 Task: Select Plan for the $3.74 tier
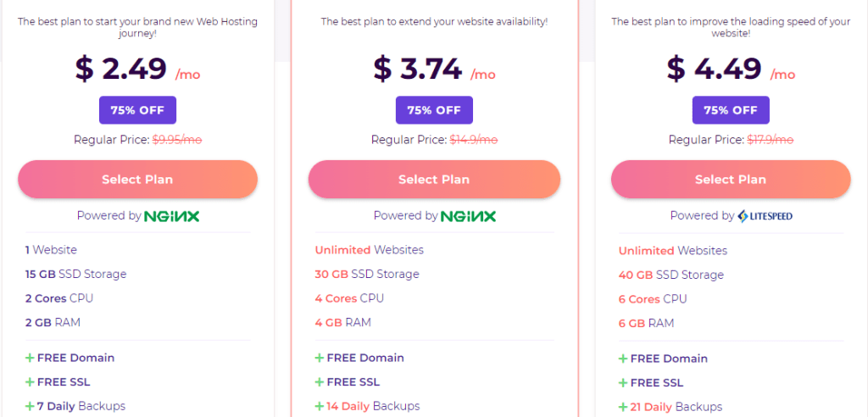[x=434, y=180]
